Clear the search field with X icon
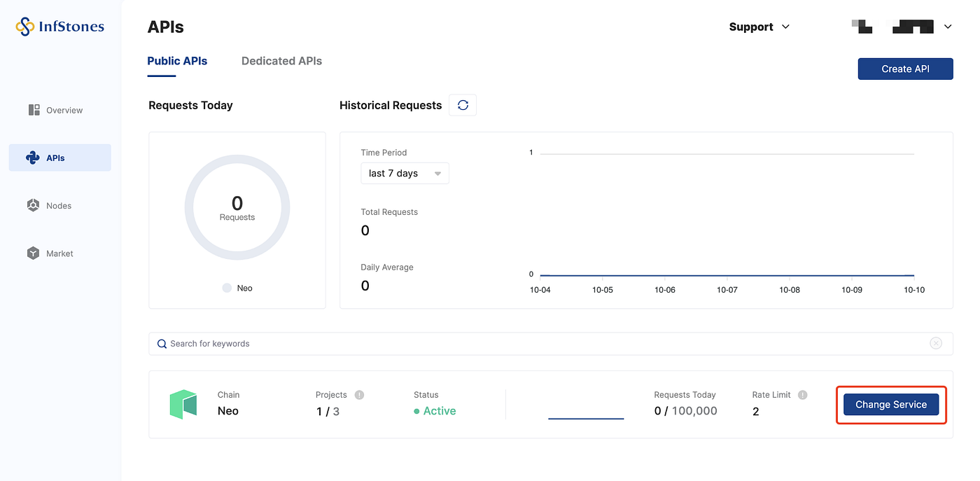Image resolution: width=980 pixels, height=481 pixels. (x=936, y=343)
